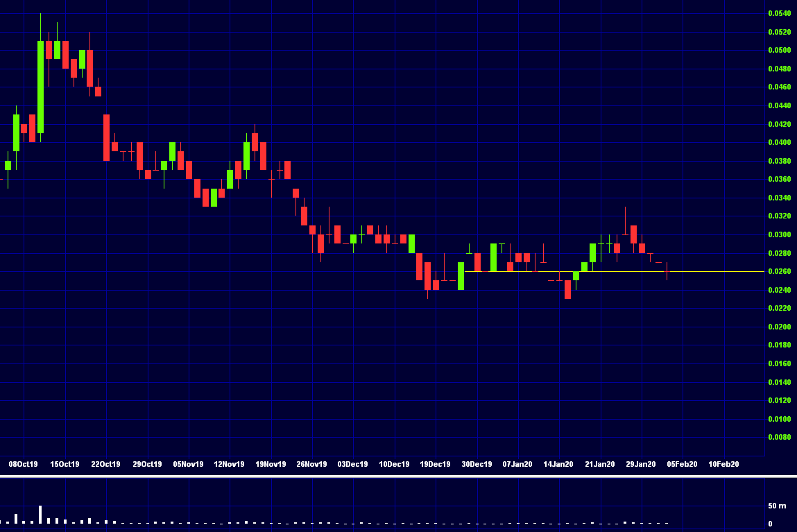This screenshot has width=797, height=532.
Task: Click the 05Feb20 date label
Action: (x=682, y=465)
